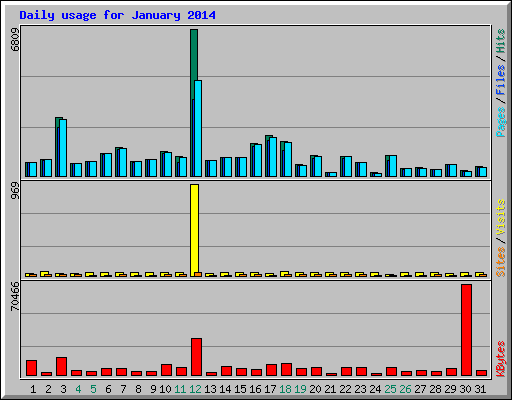512x400 pixels.
Task: Click the day 31 label on the x-axis
Action: pyautogui.click(x=480, y=389)
